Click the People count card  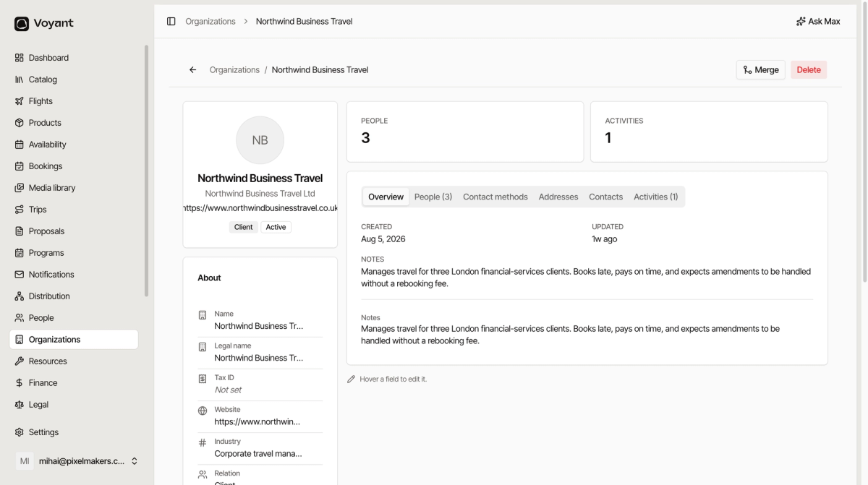[465, 132]
